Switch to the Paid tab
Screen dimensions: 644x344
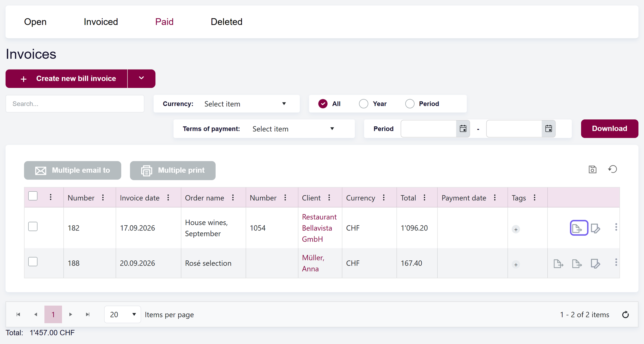pyautogui.click(x=164, y=22)
